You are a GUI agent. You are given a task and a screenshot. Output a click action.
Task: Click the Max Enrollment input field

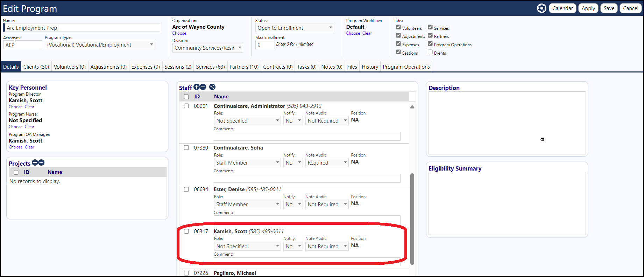(265, 44)
